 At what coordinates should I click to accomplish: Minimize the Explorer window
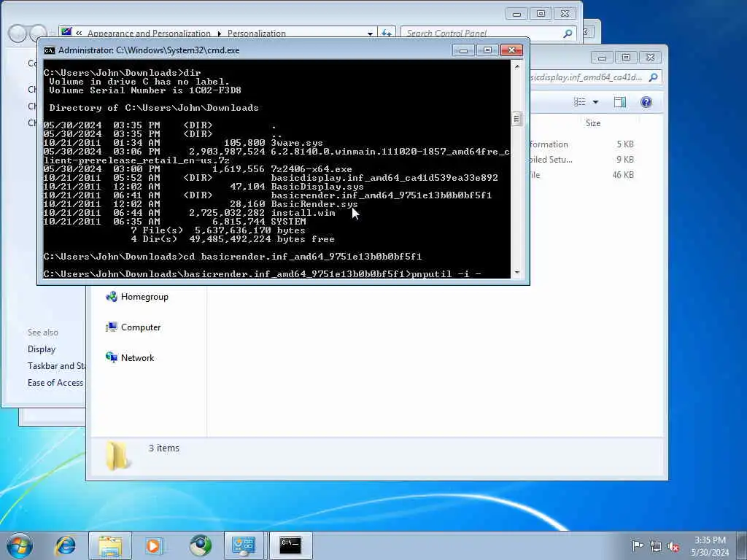coord(602,58)
